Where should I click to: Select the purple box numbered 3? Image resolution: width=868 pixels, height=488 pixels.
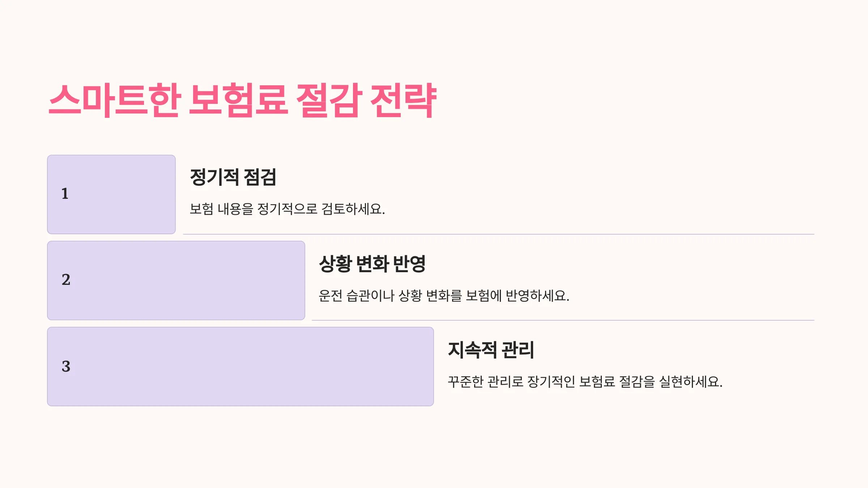pyautogui.click(x=241, y=367)
